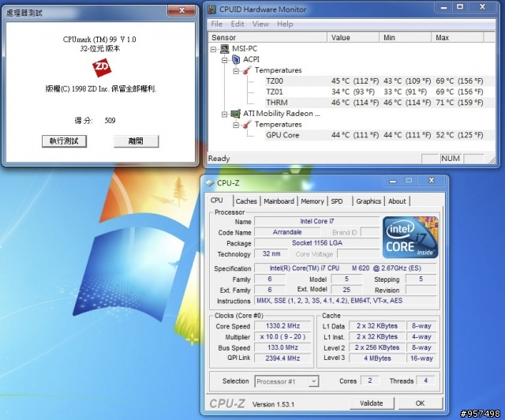Collapse ACPI Temperatures node
Image resolution: width=505 pixels, height=420 pixels.
(x=236, y=71)
